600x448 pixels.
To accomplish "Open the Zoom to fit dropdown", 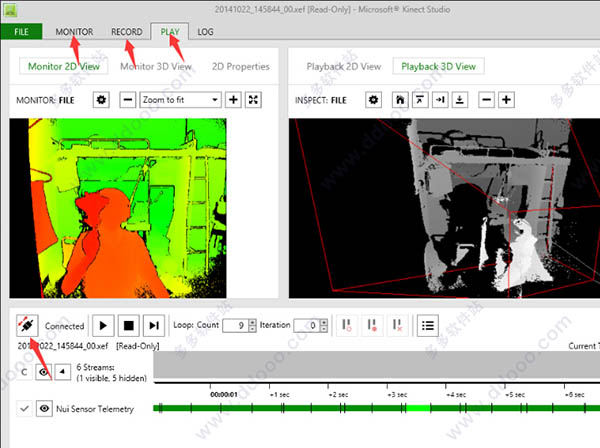I will click(x=180, y=100).
